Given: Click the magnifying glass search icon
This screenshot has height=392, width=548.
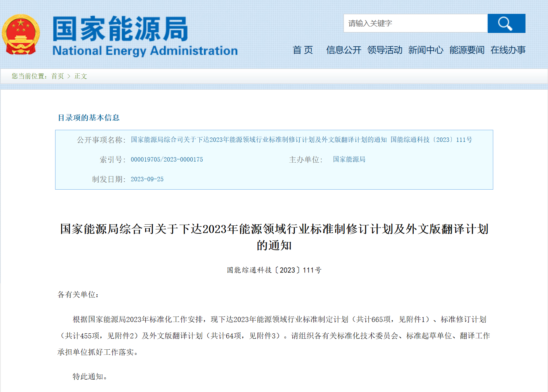Looking at the screenshot, I should click(x=506, y=23).
